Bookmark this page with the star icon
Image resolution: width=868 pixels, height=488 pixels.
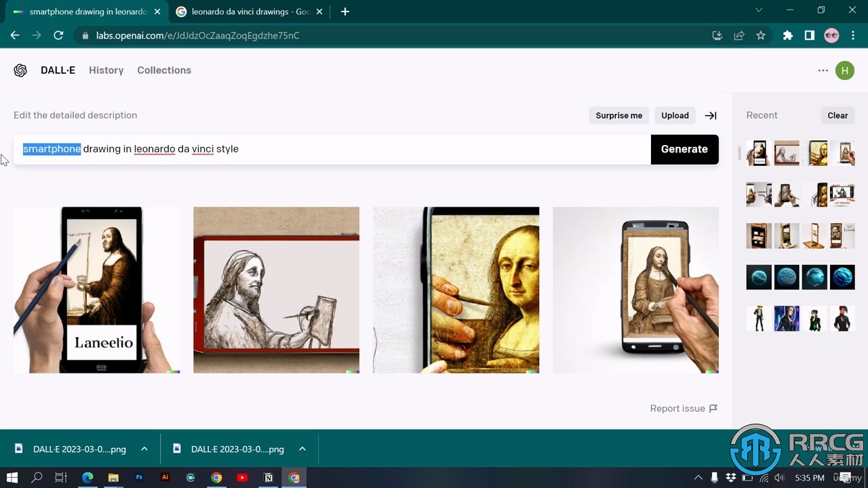tap(761, 35)
